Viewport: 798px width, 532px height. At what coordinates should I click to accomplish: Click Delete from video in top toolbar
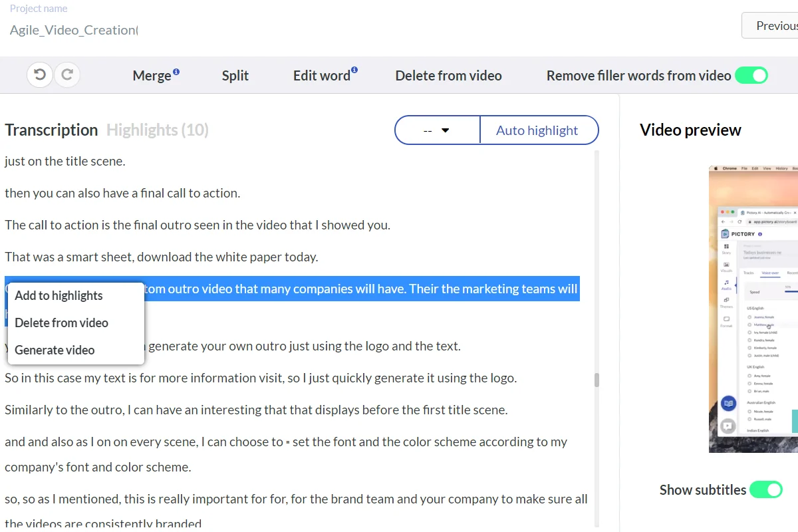coord(448,76)
